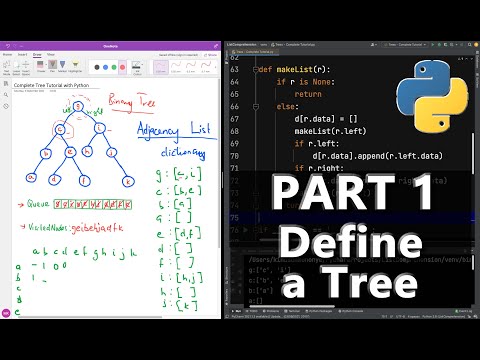
Task: Open the search icon in OneNote sidebar
Action: 6,95
